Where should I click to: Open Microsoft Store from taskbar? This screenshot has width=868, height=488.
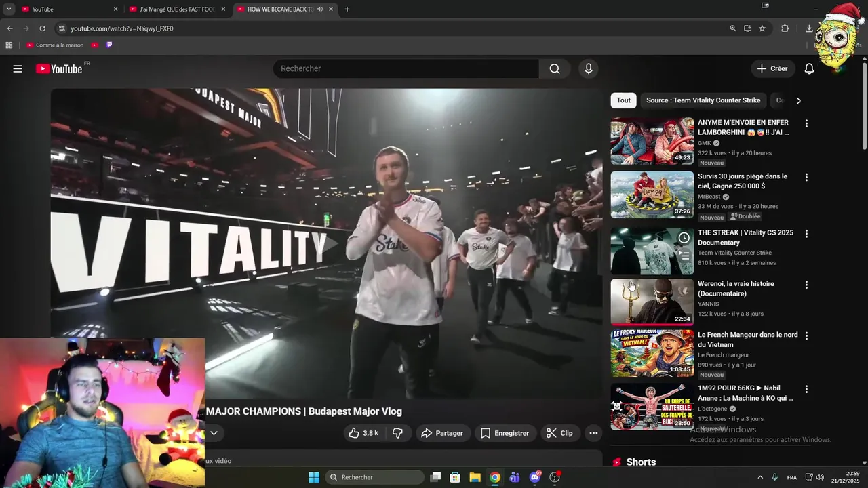click(455, 477)
